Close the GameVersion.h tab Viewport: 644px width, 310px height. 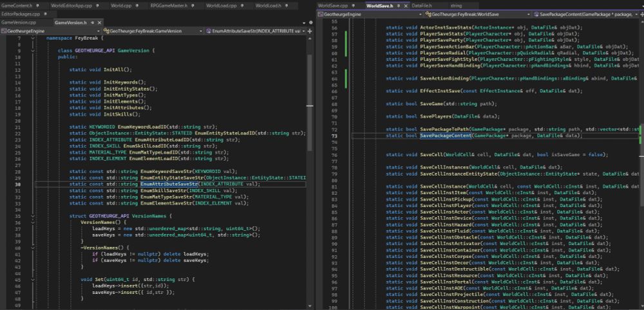(x=99, y=23)
